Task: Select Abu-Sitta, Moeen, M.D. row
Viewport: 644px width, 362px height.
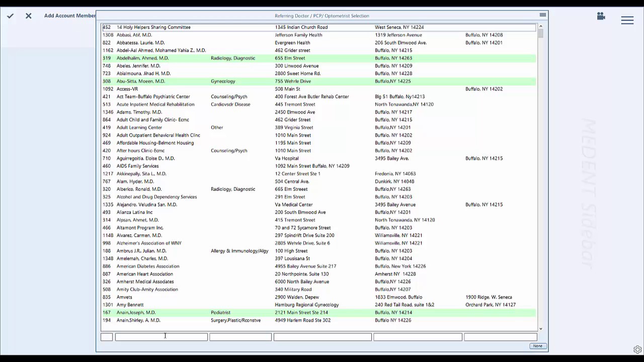Action: click(x=319, y=81)
